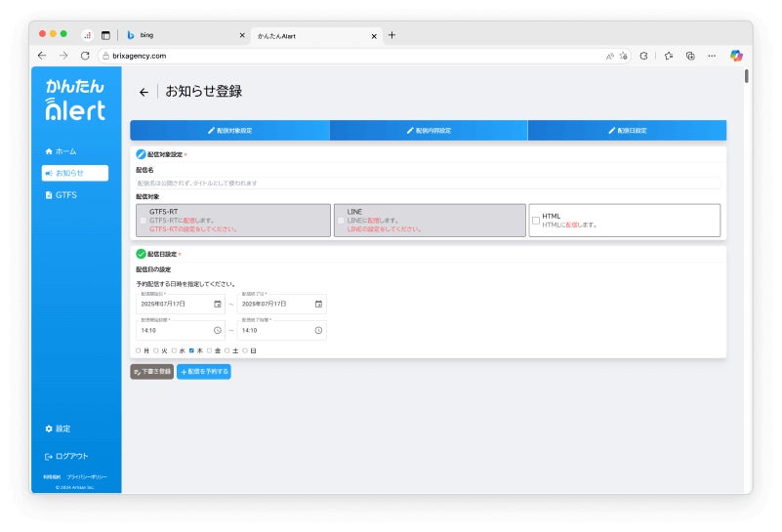
Task: Open clock picker for start time
Action: [x=218, y=331]
